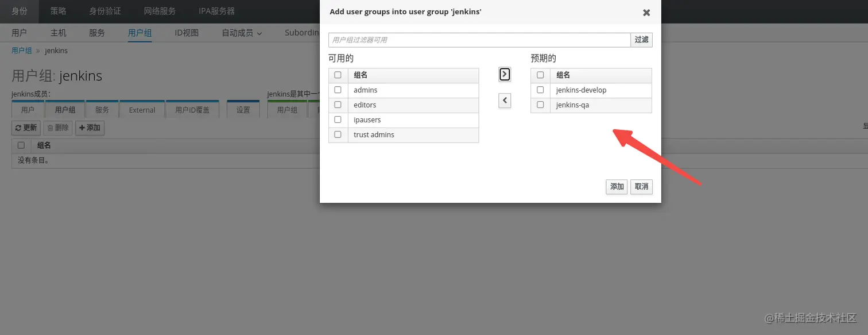868x335 pixels.
Task: Go to the 主机 sub-navigation item
Action: [58, 33]
